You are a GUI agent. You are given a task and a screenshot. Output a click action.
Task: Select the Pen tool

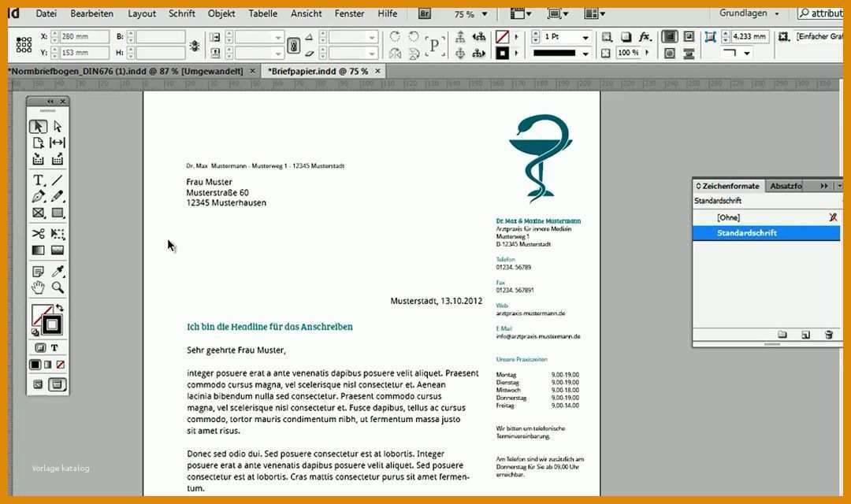click(39, 196)
